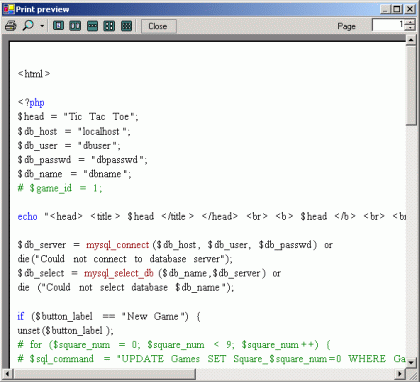This screenshot has width=420, height=382.
Task: Select four pages view layout
Action: click(x=109, y=26)
